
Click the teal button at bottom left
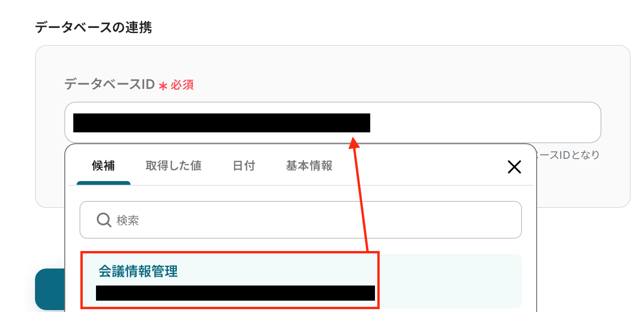click(x=50, y=289)
